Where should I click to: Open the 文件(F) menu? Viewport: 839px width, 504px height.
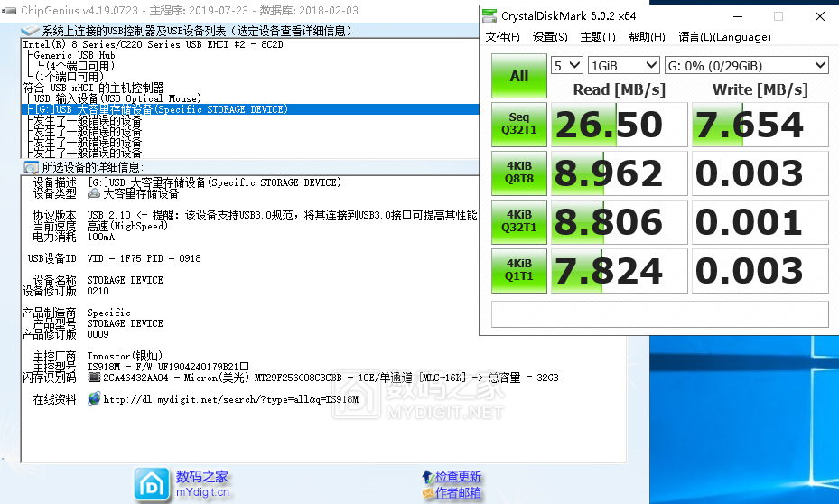[x=502, y=37]
